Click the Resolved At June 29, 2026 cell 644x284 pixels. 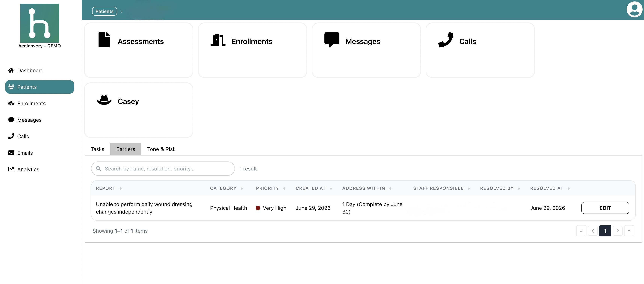[x=548, y=208]
